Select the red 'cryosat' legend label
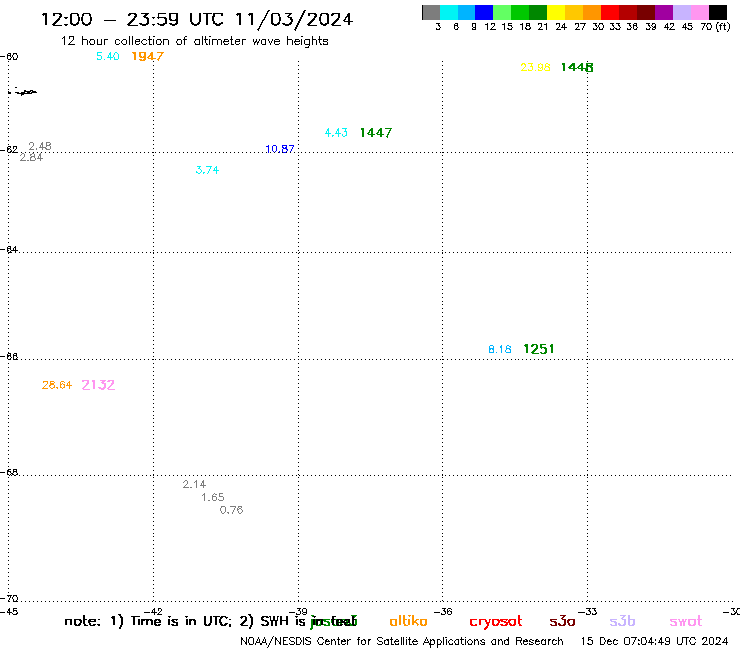 pyautogui.click(x=496, y=622)
